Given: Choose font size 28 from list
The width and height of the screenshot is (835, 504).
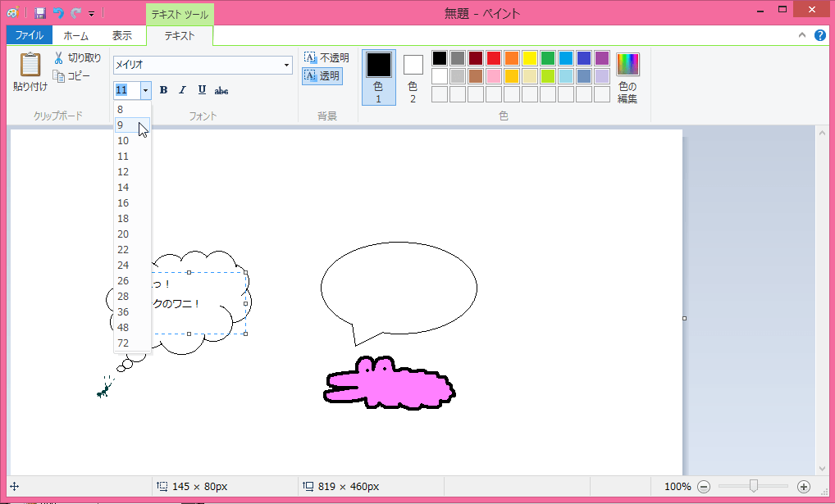Looking at the screenshot, I should point(132,297).
